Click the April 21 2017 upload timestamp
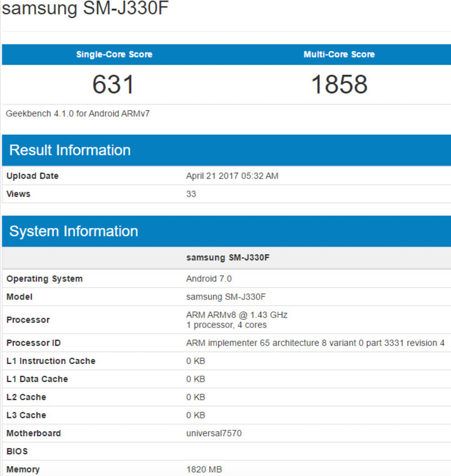 [232, 176]
